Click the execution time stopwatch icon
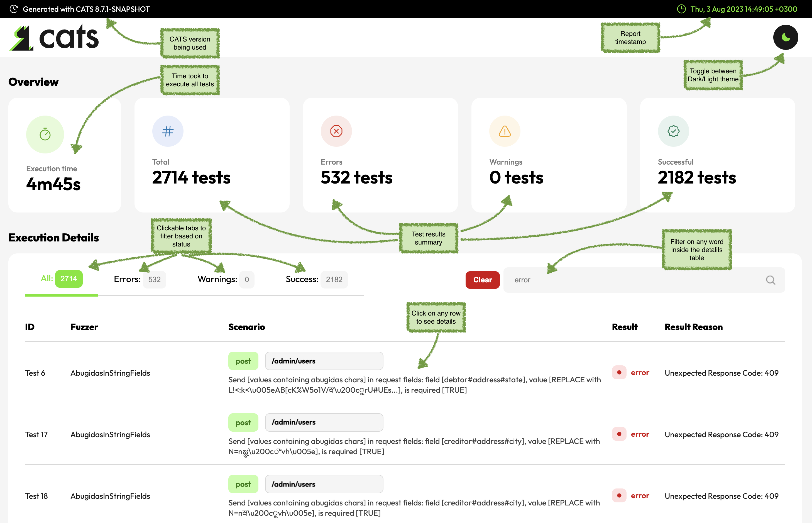 click(45, 135)
